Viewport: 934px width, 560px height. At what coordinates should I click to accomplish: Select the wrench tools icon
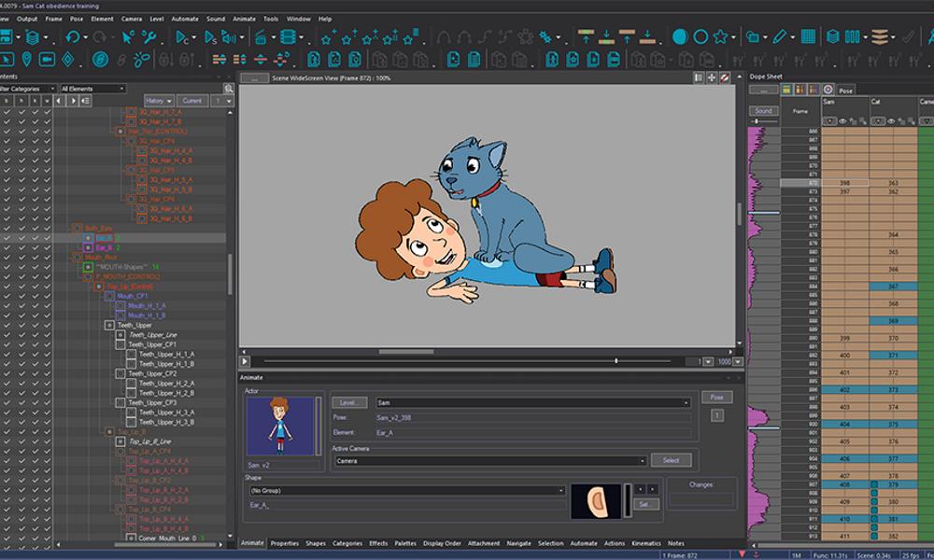pos(149,37)
